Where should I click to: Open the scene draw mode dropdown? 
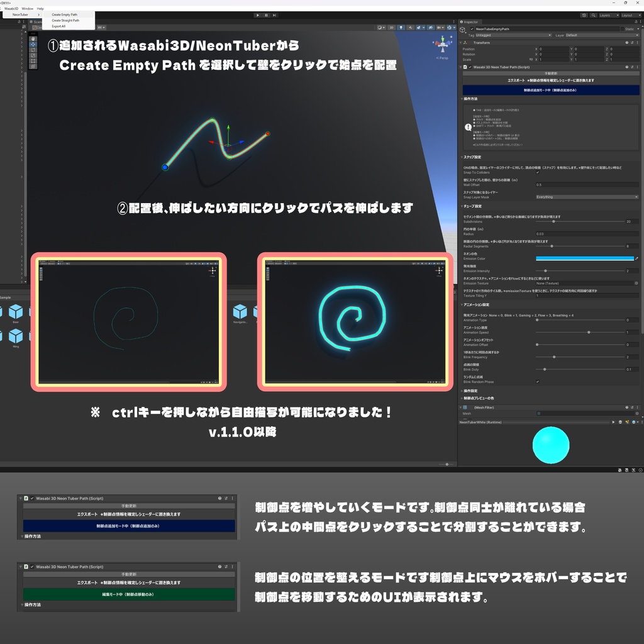[x=380, y=28]
